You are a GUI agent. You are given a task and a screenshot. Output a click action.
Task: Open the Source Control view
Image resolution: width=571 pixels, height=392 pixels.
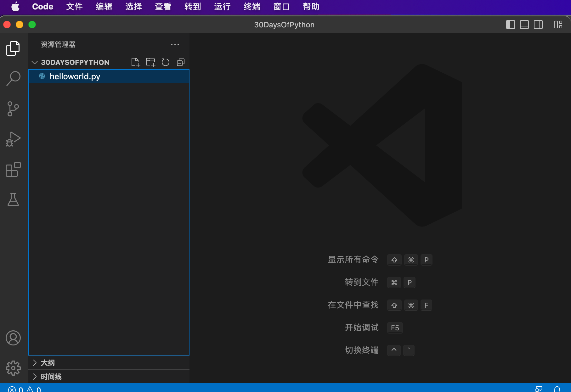click(13, 109)
